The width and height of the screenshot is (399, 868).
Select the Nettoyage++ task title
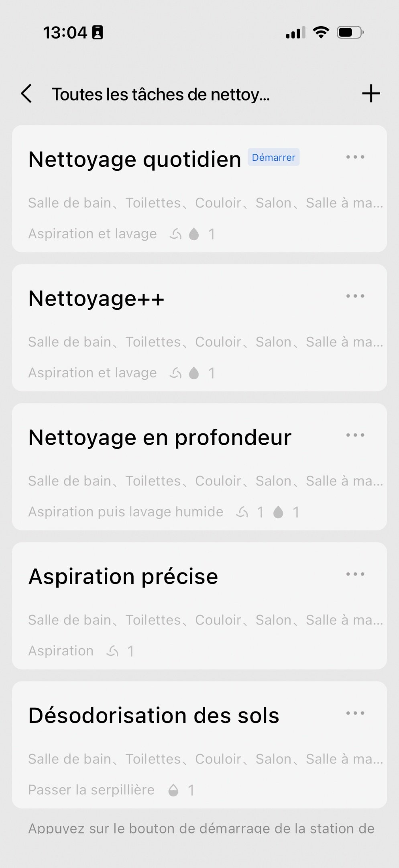click(96, 299)
